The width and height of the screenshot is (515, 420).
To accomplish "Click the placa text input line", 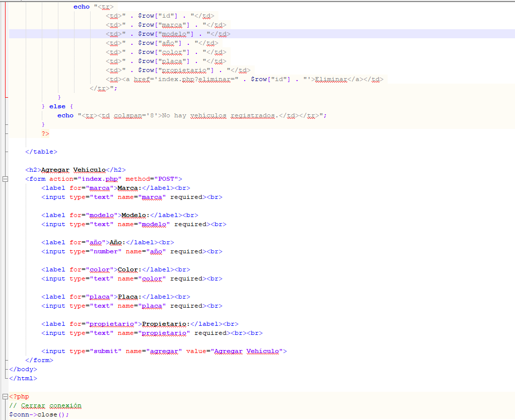I will coord(131,306).
